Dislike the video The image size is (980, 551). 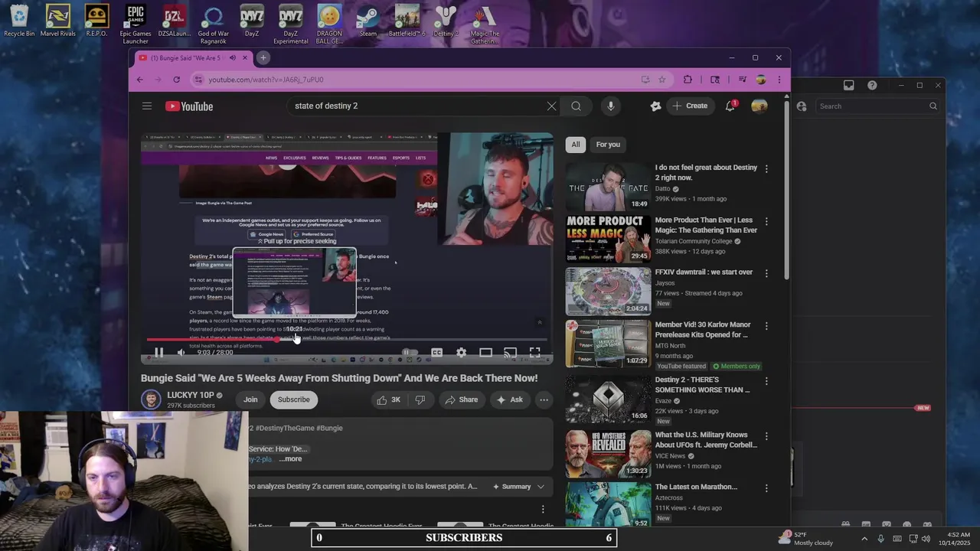tap(420, 399)
